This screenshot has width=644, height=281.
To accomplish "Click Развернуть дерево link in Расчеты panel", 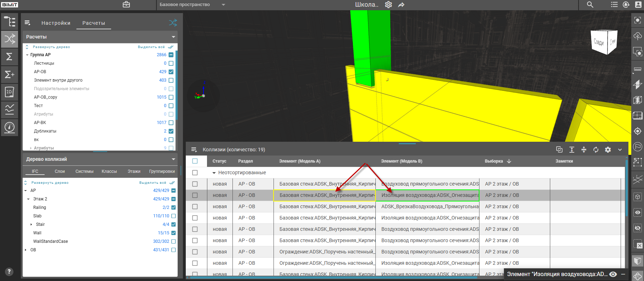I will (x=51, y=47).
